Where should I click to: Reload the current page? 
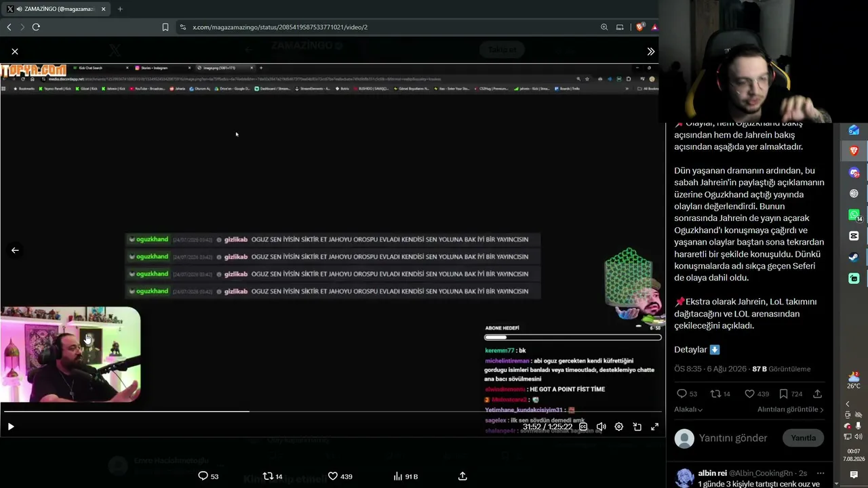coord(36,27)
